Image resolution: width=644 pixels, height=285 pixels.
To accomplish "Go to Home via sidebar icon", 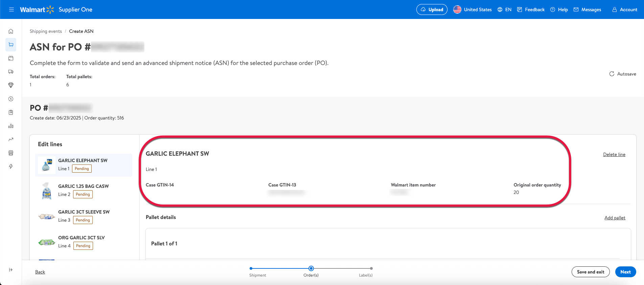I will pyautogui.click(x=11, y=31).
